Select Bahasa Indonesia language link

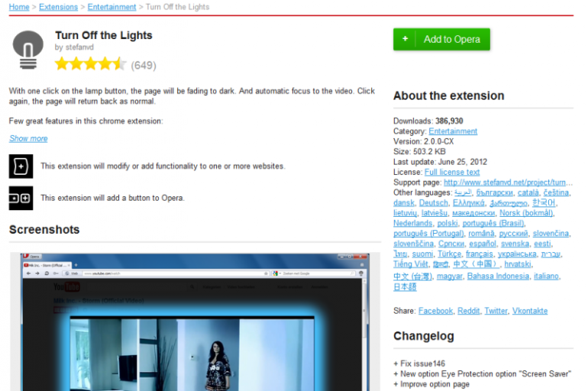[498, 276]
